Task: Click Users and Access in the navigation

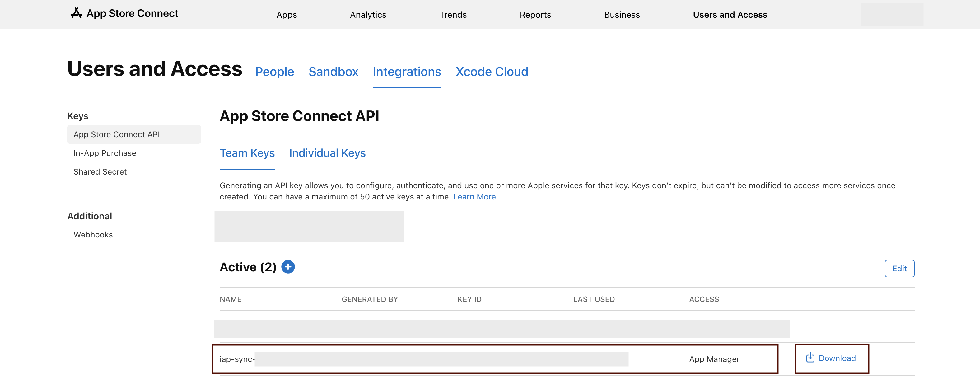Action: point(730,15)
